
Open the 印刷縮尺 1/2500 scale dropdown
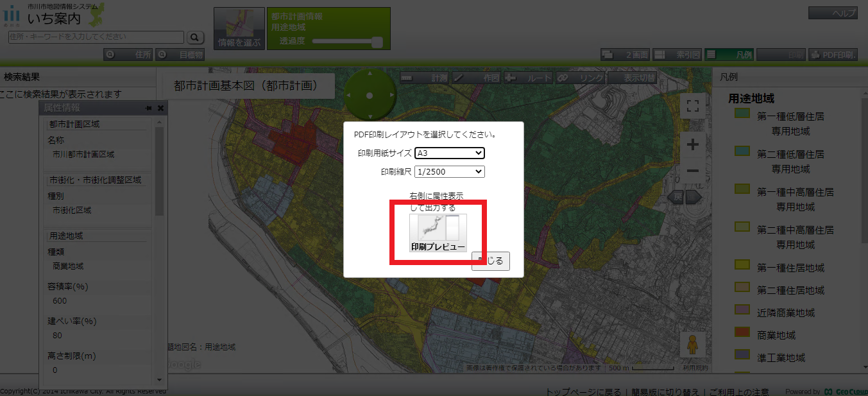449,171
